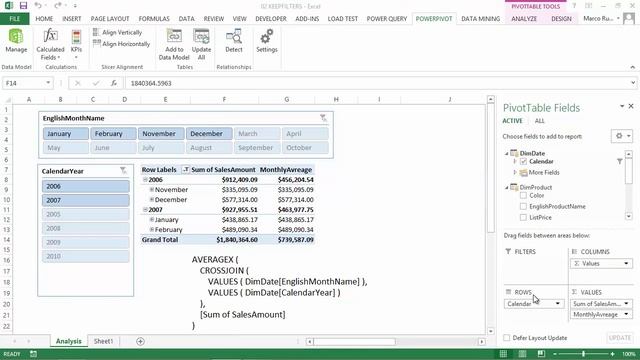Clear filter on EnglishMonthName slicer
Viewport: 640px width, 360px height.
[323, 118]
